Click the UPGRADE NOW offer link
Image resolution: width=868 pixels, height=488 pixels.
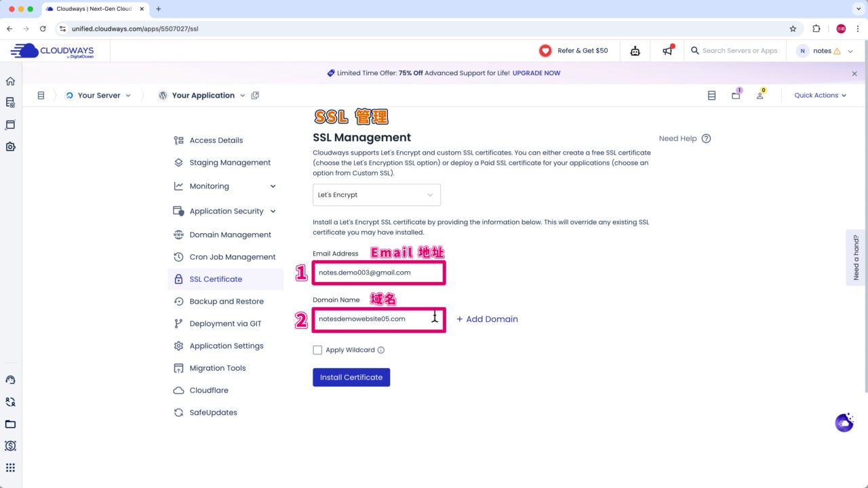click(536, 73)
